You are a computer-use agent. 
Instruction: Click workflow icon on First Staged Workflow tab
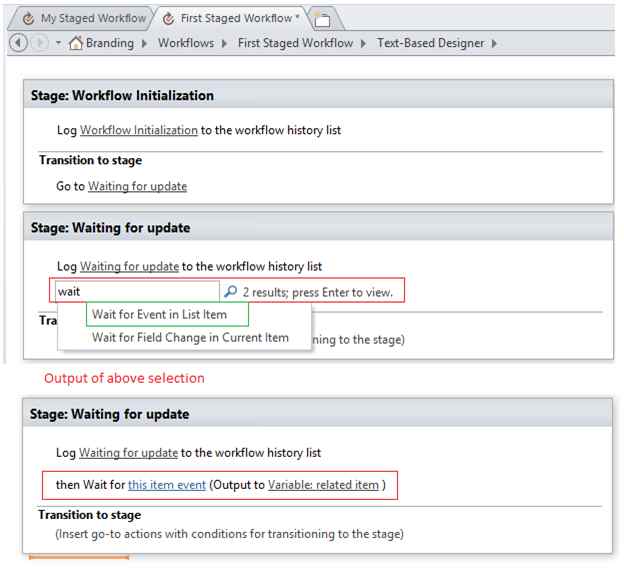[x=169, y=18]
